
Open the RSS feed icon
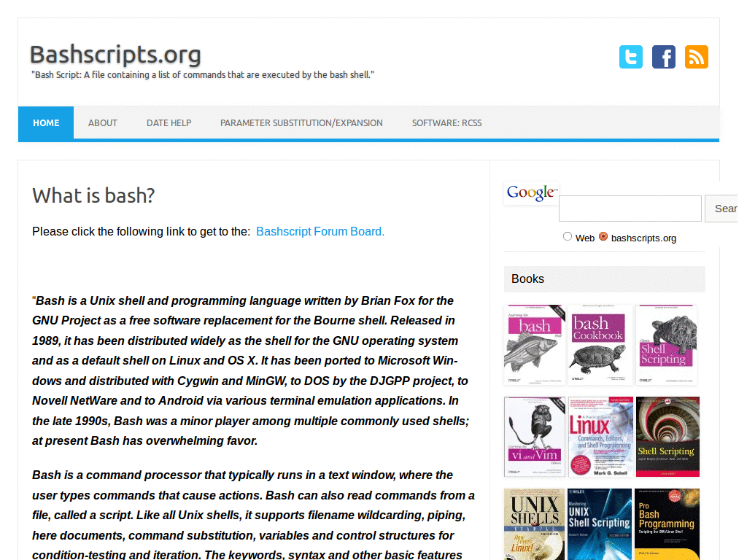(x=697, y=57)
